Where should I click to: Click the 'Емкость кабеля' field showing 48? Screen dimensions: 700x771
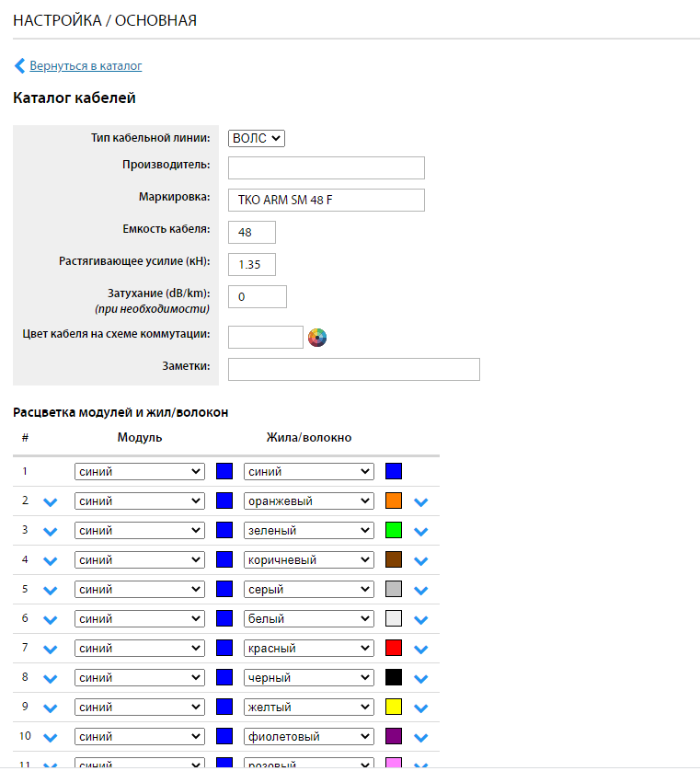[x=252, y=232]
